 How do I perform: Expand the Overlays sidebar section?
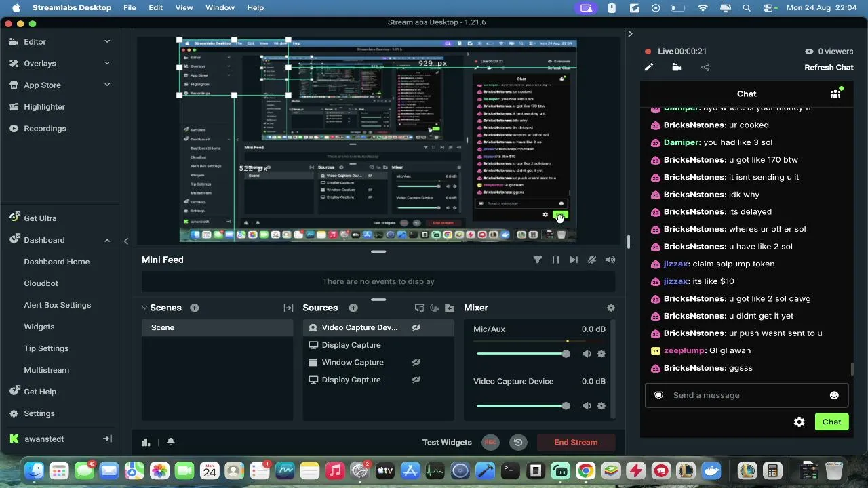(x=107, y=63)
